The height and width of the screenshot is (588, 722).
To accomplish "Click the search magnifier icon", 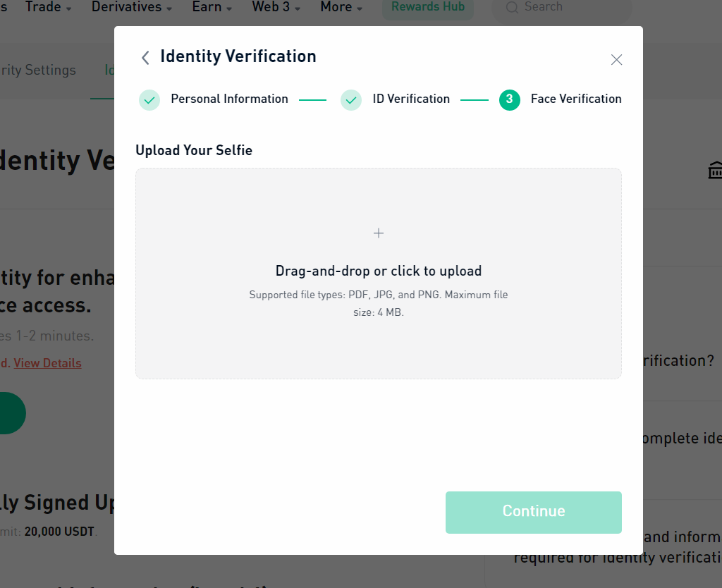I will (x=512, y=7).
